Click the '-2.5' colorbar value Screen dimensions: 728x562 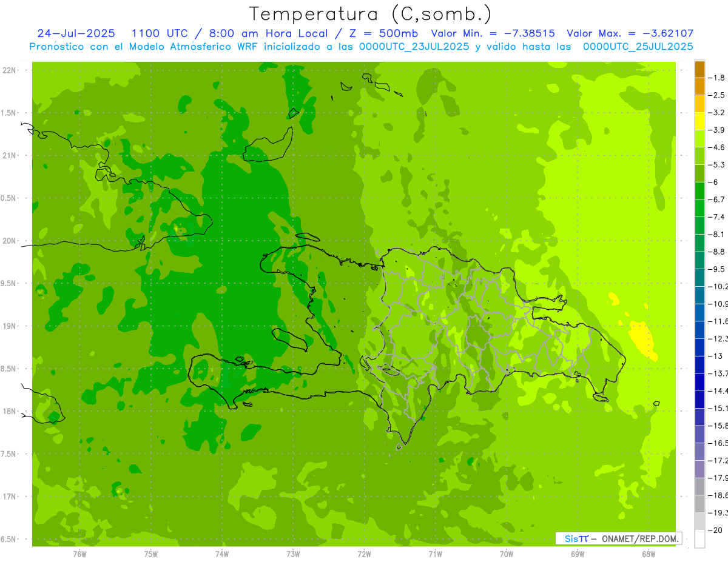tap(717, 95)
